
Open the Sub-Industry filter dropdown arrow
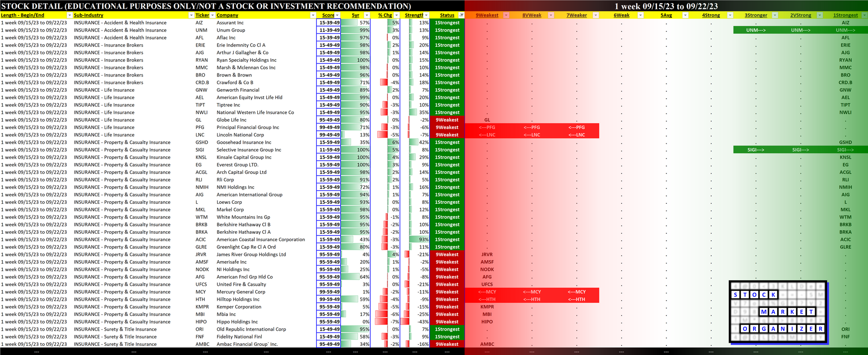pyautogui.click(x=191, y=15)
